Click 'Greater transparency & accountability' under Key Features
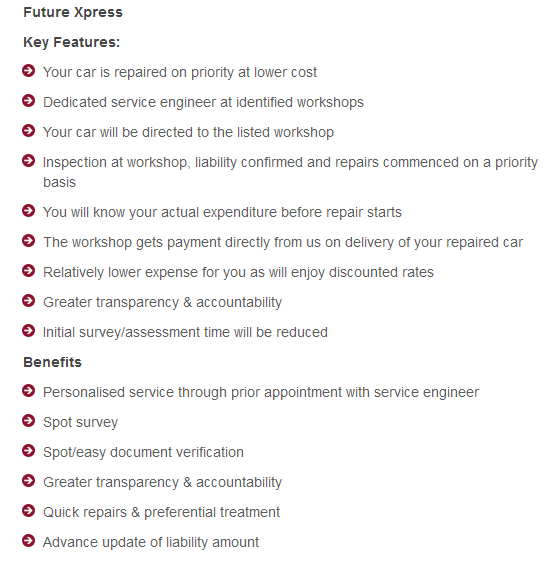 point(162,302)
